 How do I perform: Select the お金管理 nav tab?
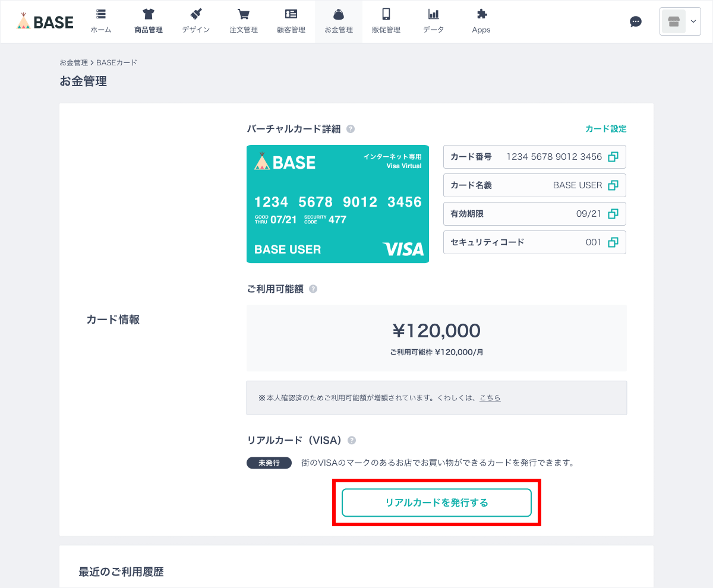tap(339, 21)
